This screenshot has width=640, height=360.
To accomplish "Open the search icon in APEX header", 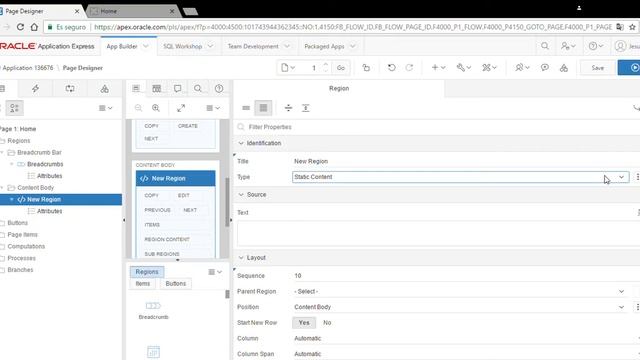I will (545, 46).
